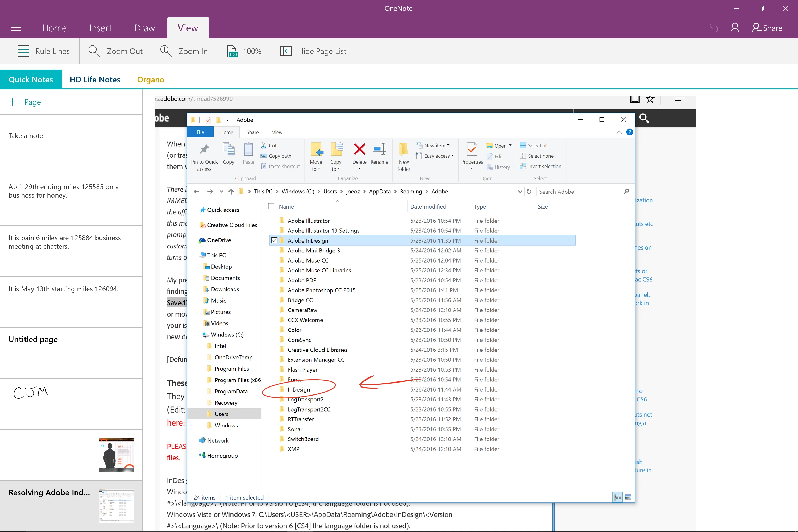Click Hide Page List icon
The height and width of the screenshot is (532, 798).
(286, 51)
